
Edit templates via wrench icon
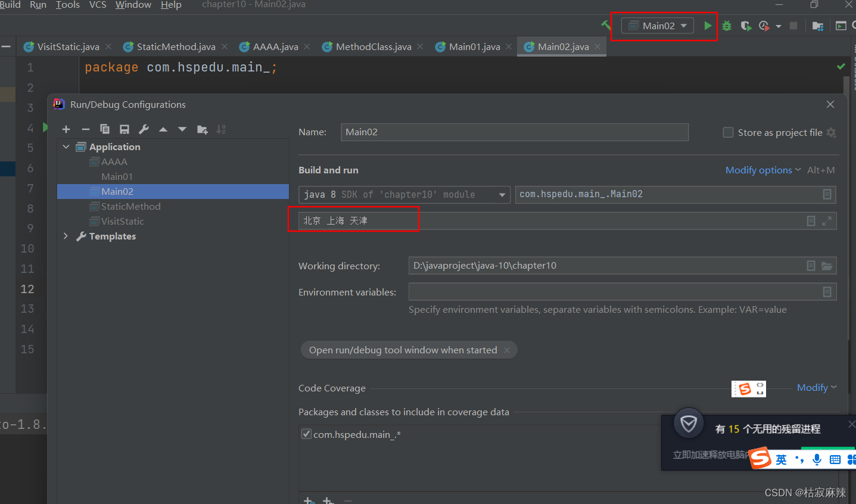coord(144,129)
